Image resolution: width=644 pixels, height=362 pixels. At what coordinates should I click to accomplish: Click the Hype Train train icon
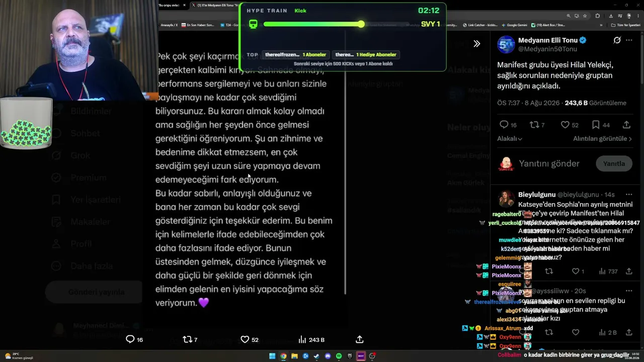click(253, 24)
